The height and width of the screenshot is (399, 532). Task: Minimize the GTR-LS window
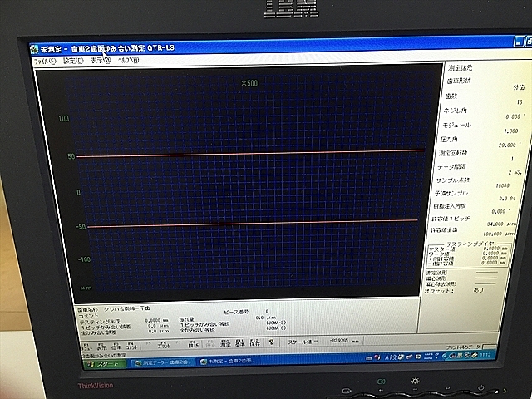(518, 42)
